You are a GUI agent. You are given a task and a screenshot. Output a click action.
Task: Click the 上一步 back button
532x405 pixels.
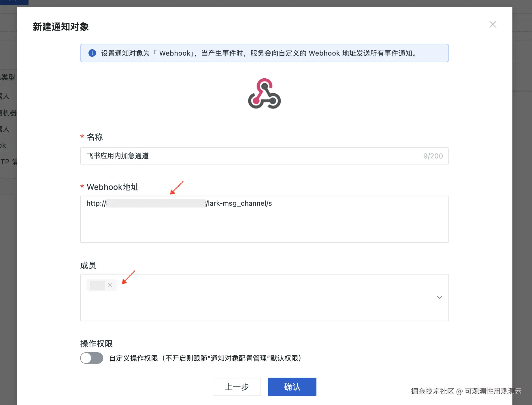coord(237,387)
